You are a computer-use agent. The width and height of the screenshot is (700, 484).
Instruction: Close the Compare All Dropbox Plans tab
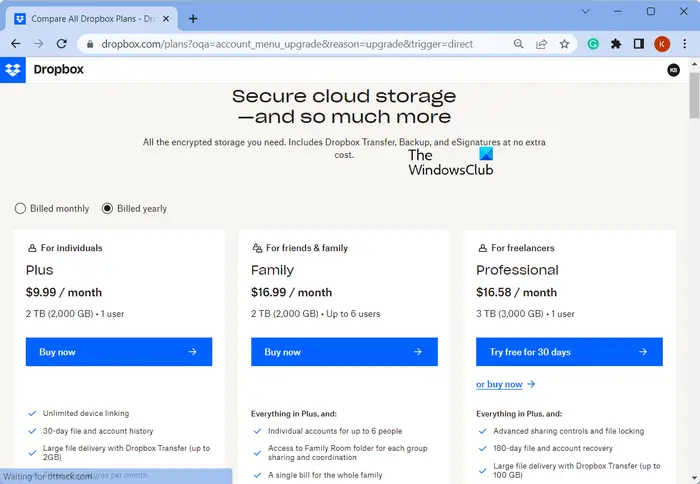(166, 19)
